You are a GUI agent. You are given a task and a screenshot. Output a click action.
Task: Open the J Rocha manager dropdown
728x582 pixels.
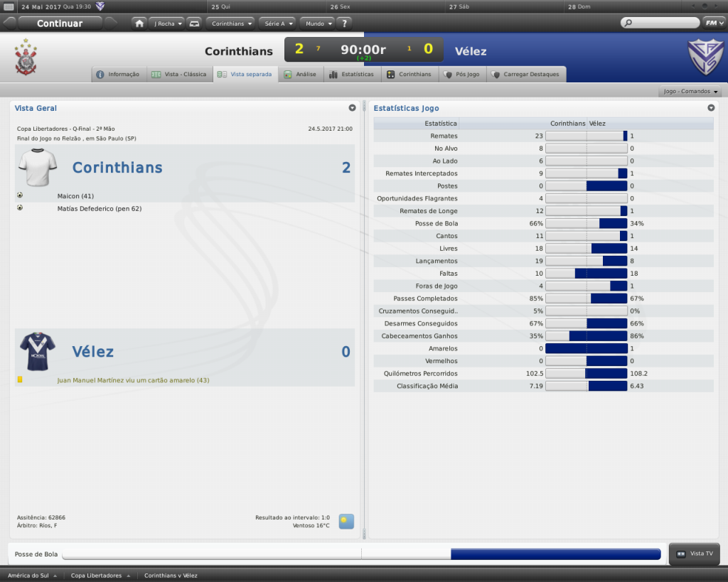tap(167, 23)
